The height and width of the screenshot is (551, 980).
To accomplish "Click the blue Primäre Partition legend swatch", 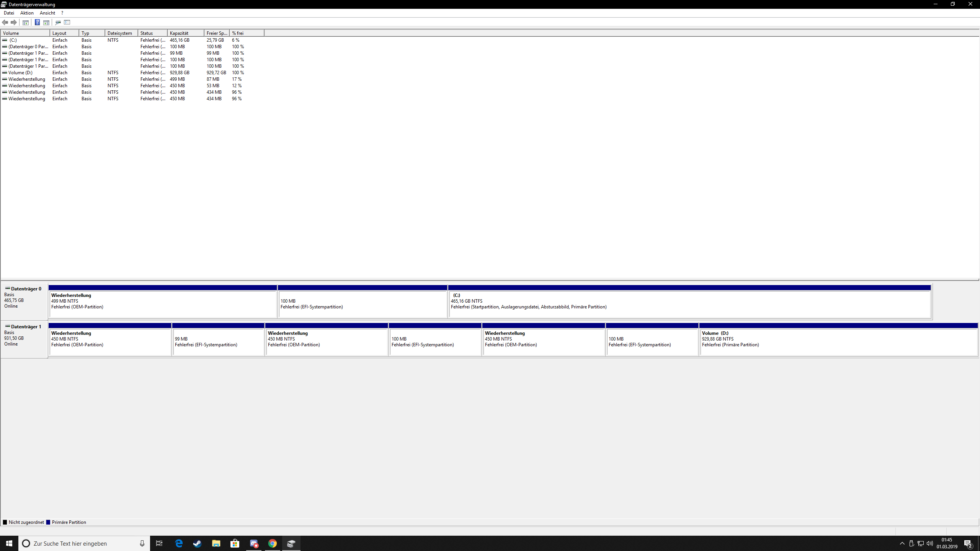I will [x=48, y=522].
